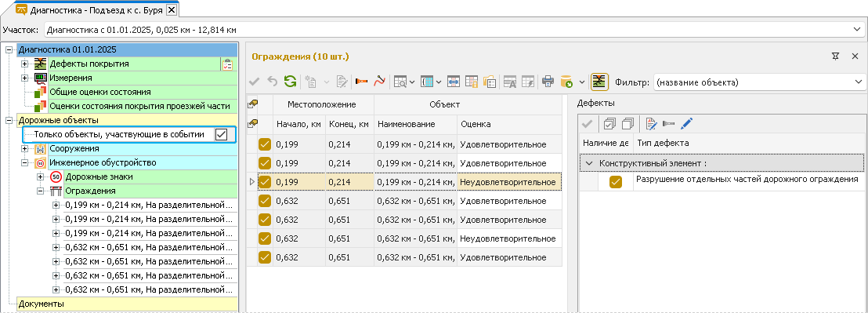Screen dimensions: 868x313
Task: Click the printer icon in toolbar
Action: [x=548, y=82]
